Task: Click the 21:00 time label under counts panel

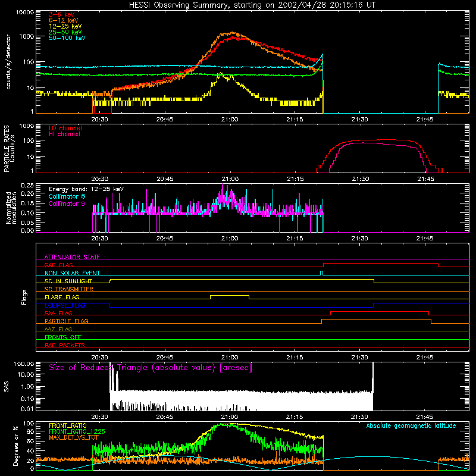Action: click(x=230, y=120)
